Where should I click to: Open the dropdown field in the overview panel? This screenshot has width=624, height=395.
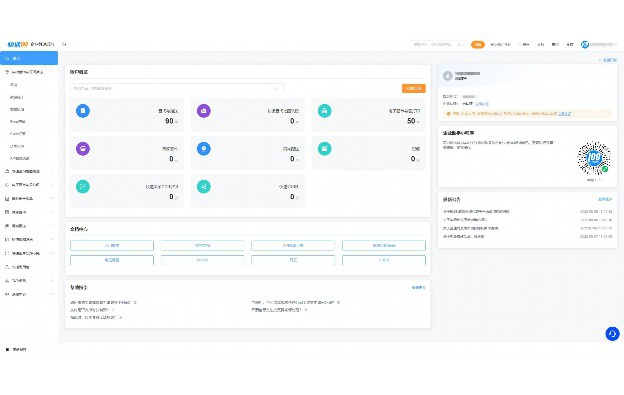[x=177, y=88]
